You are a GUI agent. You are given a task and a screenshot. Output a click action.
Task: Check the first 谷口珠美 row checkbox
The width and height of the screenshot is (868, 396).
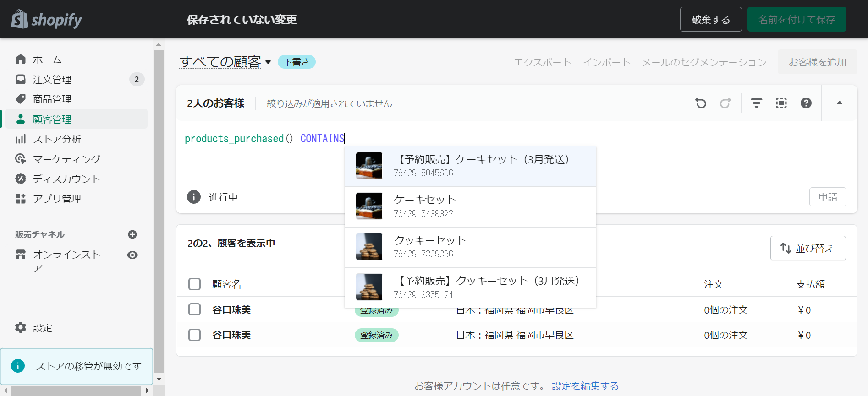[195, 310]
